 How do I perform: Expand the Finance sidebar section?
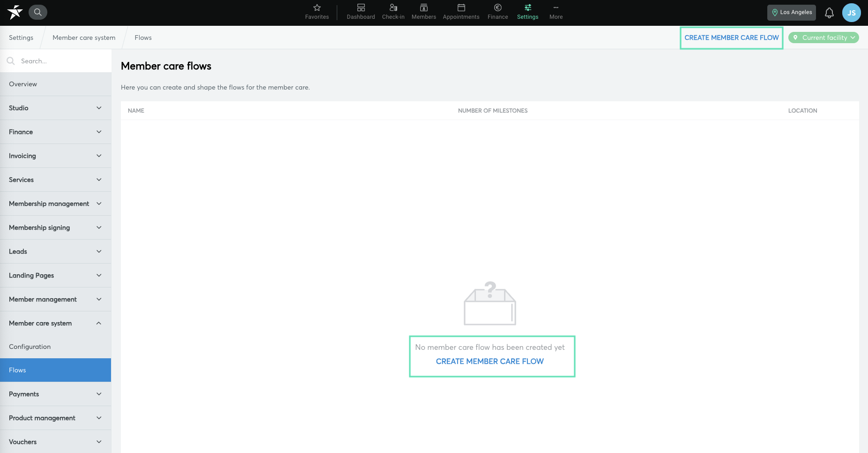click(56, 132)
